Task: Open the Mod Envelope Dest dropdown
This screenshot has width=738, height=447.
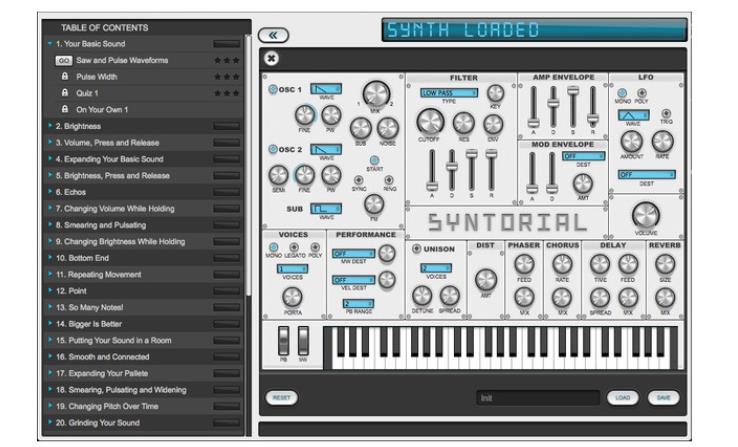Action: 583,156
